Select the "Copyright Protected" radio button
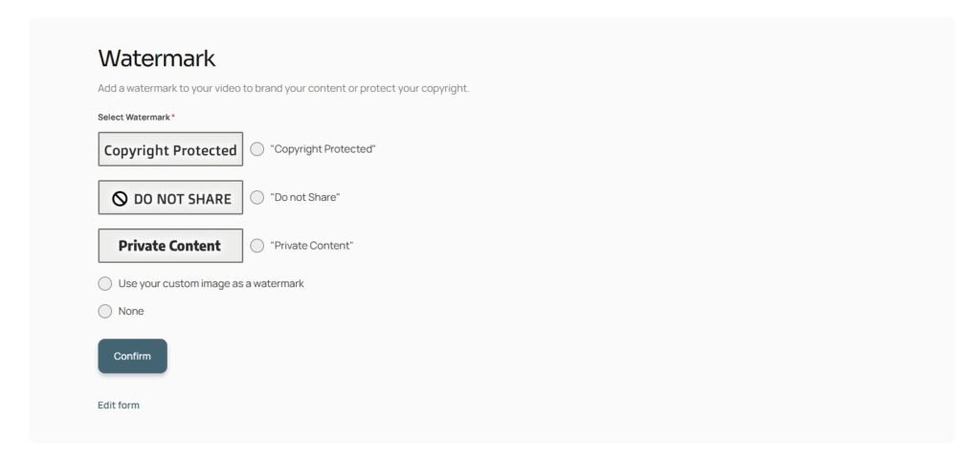The height and width of the screenshot is (461, 980). 257,149
